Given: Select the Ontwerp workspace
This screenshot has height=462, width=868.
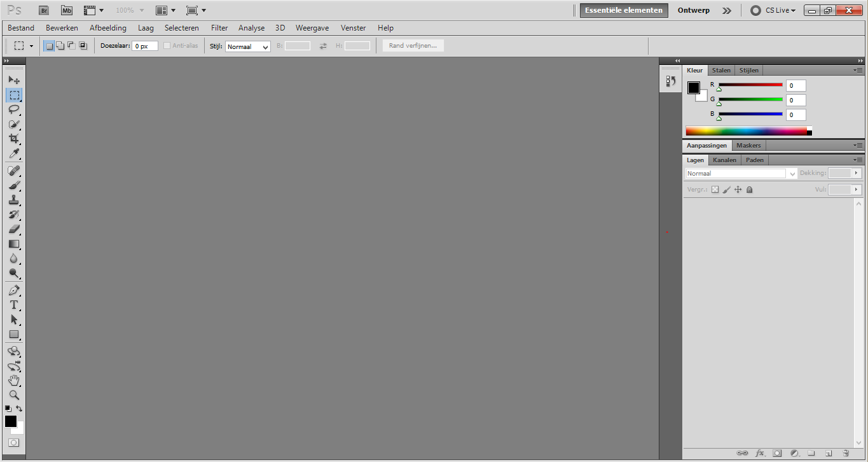Looking at the screenshot, I should point(694,10).
